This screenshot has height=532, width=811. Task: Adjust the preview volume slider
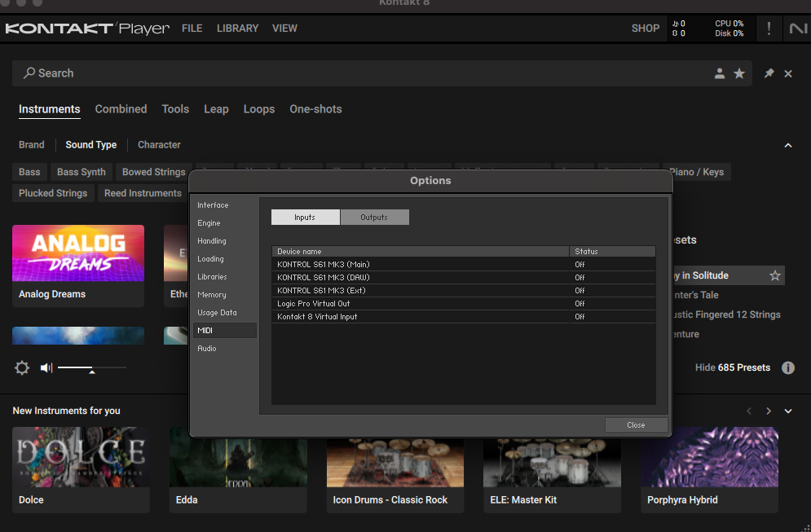pos(92,367)
